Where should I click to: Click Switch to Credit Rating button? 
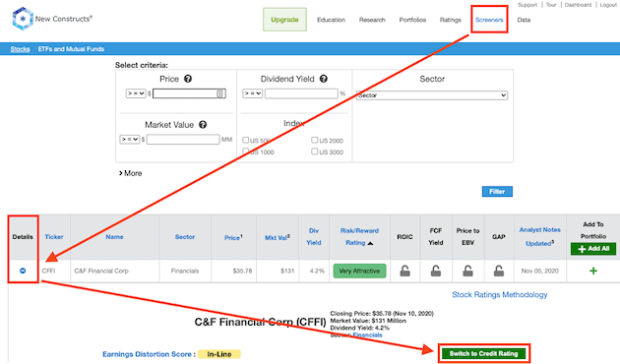tap(483, 353)
